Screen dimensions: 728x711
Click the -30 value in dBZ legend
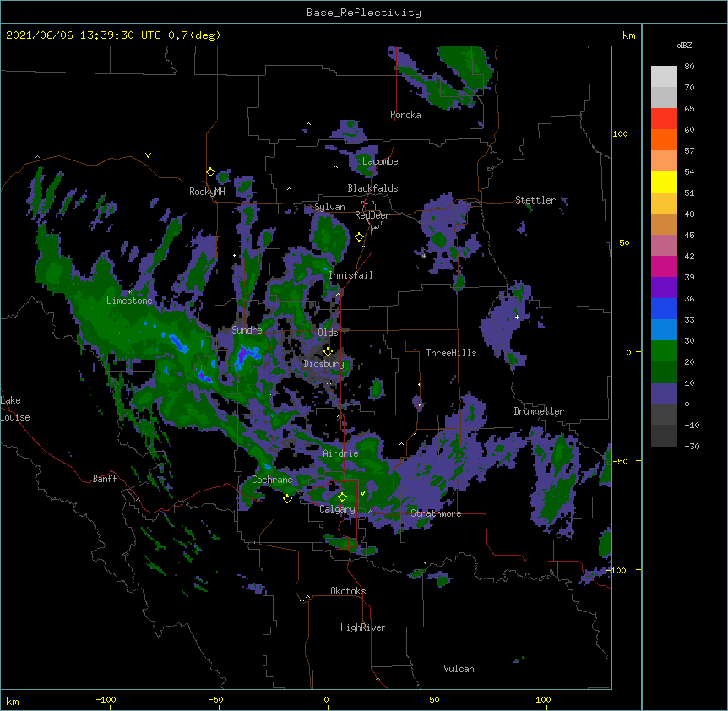coord(692,446)
